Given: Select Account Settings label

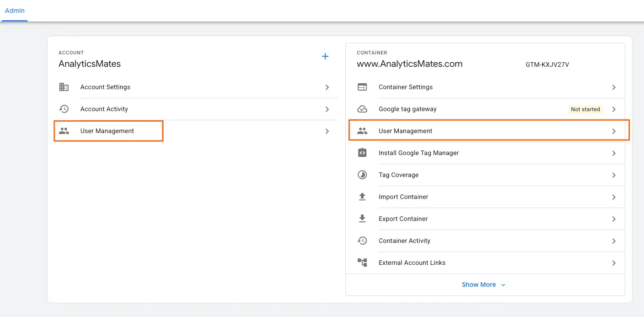Looking at the screenshot, I should click(x=105, y=87).
